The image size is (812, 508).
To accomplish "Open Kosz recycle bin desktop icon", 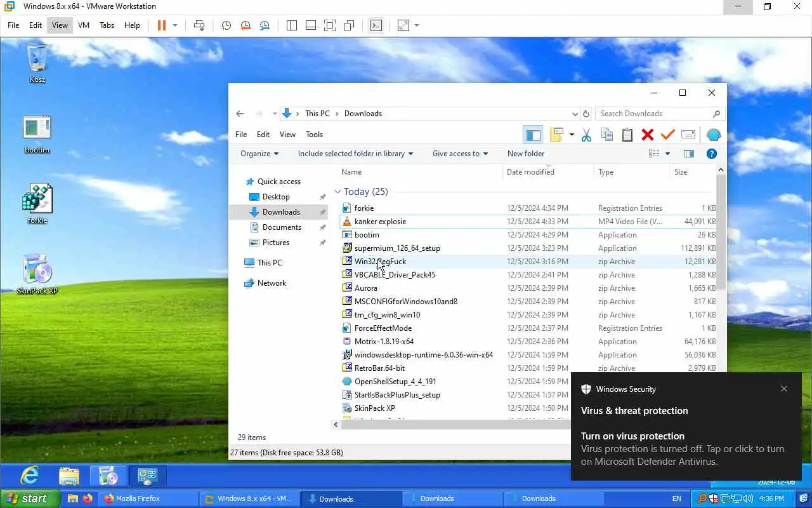I will pyautogui.click(x=37, y=63).
